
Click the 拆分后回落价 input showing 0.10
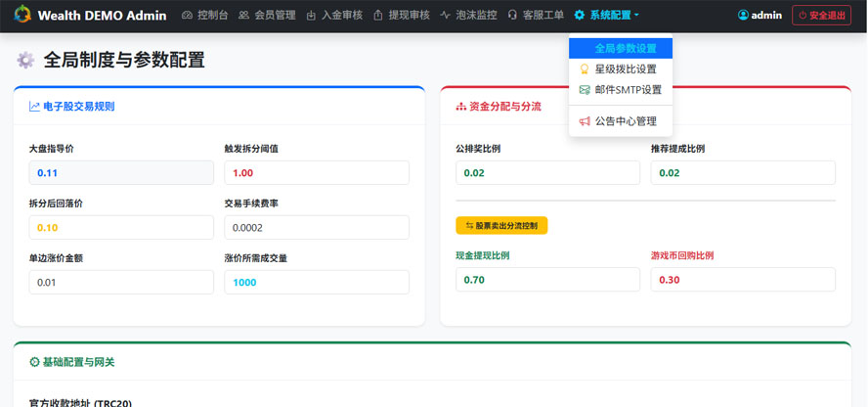(121, 228)
